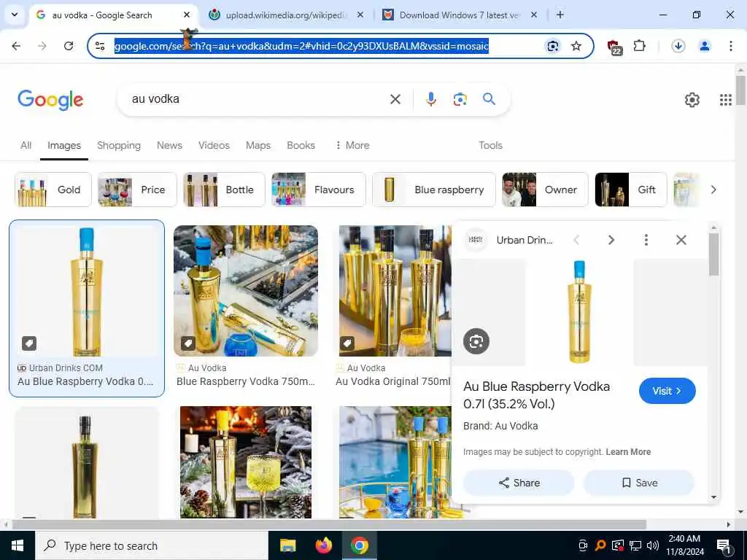Click the highlighted URL address bar
The width and height of the screenshot is (747, 560).
point(301,46)
